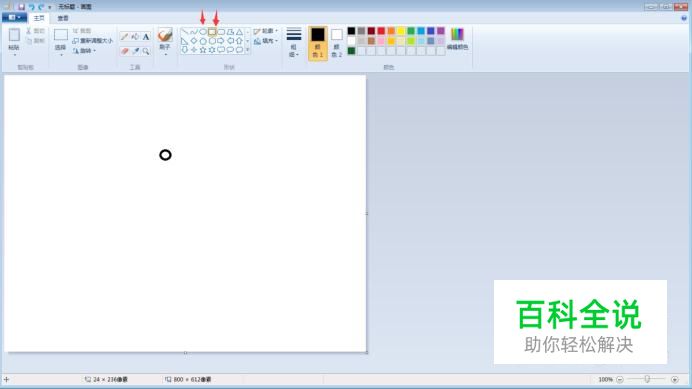Choose the Diamond shape
Screen dimensions: 692x389
coord(194,41)
